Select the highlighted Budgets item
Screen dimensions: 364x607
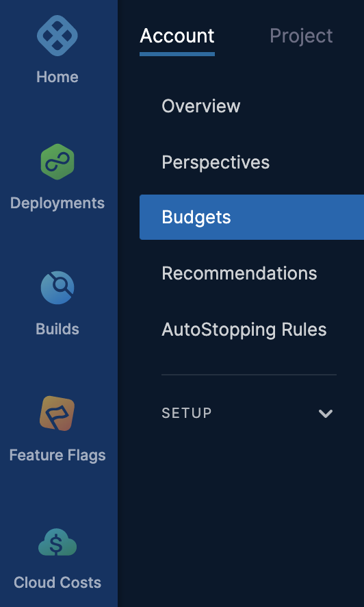(x=252, y=217)
